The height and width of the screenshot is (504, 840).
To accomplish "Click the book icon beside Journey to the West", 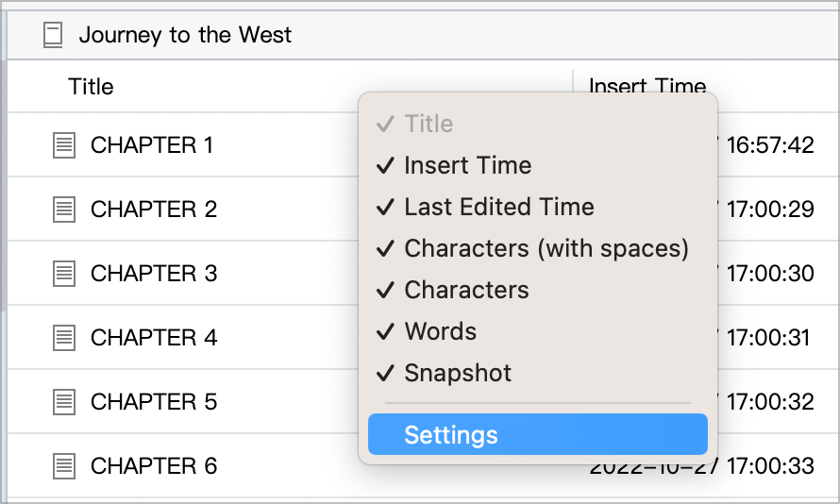I will [x=53, y=35].
